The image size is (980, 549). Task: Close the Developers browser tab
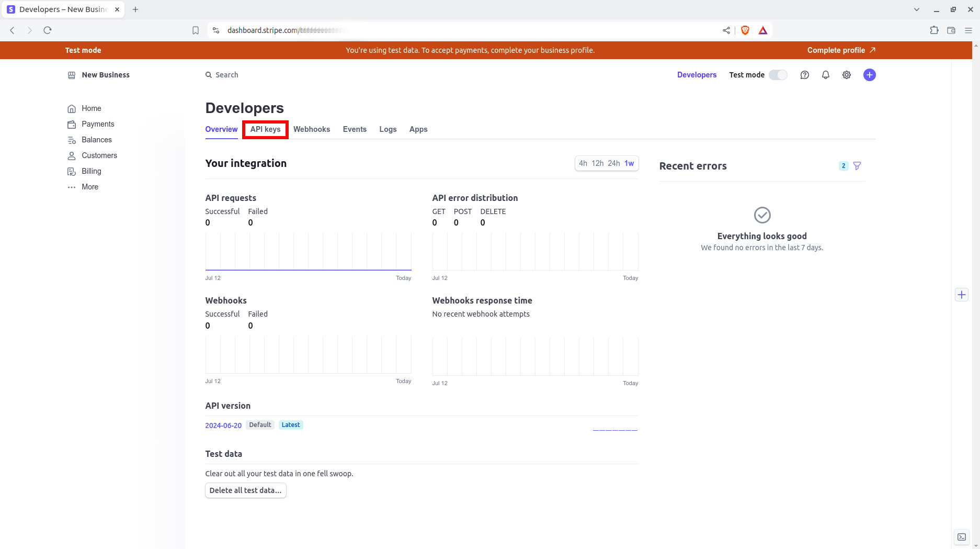click(x=117, y=9)
